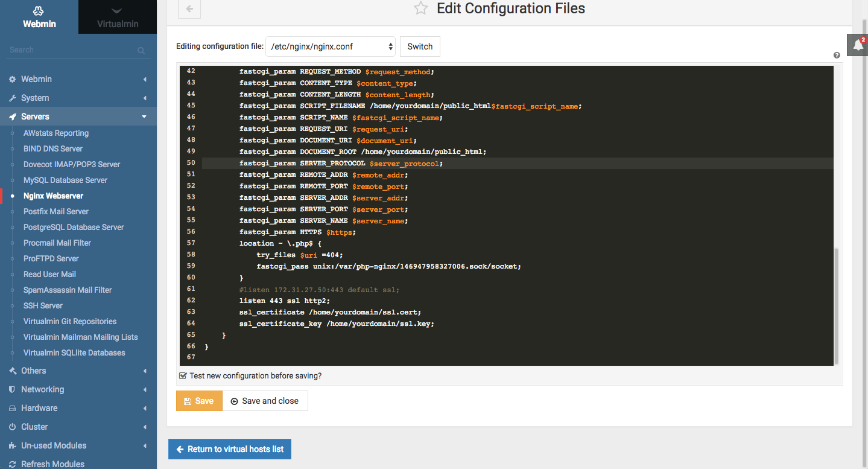Open Virtualmin SQLite Databases module
The image size is (868, 469).
point(74,353)
